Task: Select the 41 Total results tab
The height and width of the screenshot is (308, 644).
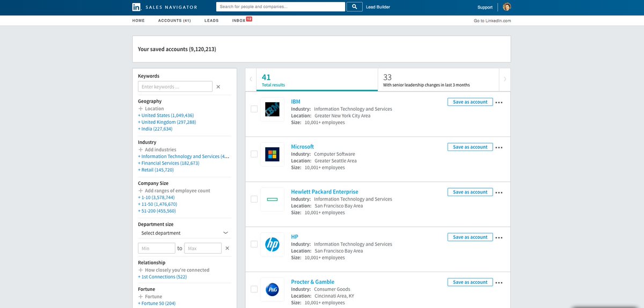Action: (317, 80)
